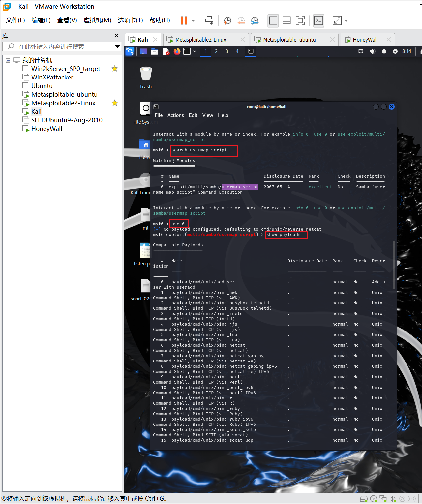Toggle favorite star for Win2kServer_SP0_target
Screen dimensions: 422x504
pyautogui.click(x=115, y=69)
